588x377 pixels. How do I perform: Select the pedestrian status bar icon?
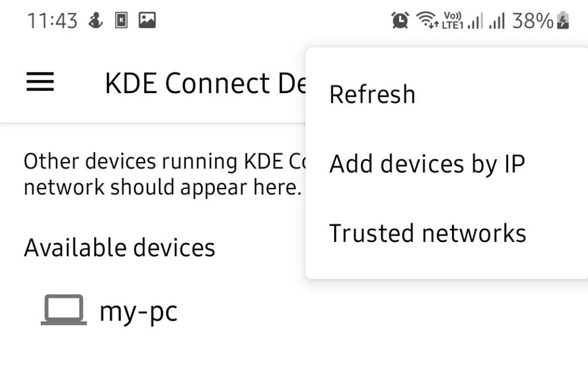96,20
